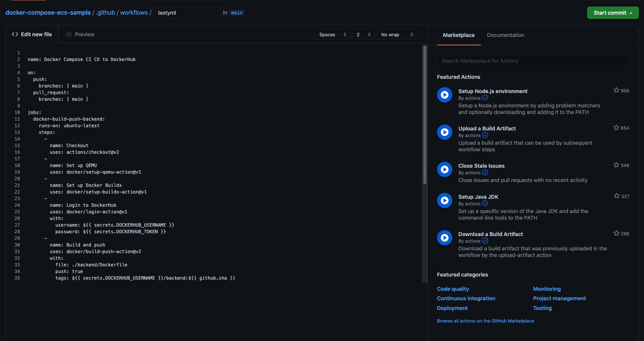Click verified badge under Upload a Build Artifact
The image size is (644, 341).
485,135
